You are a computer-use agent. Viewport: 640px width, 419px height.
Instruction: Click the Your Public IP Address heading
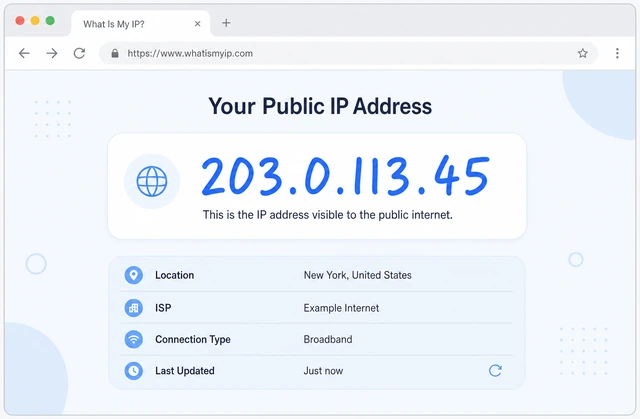[320, 106]
